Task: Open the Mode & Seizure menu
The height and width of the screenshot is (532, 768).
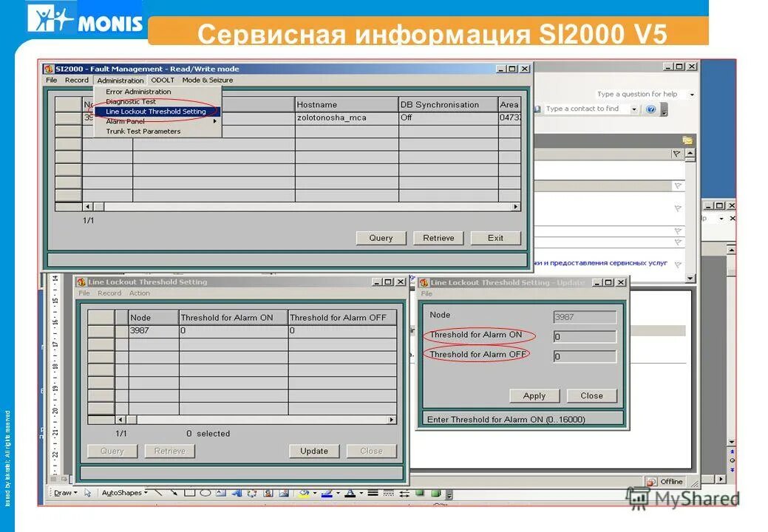Action: click(x=208, y=81)
